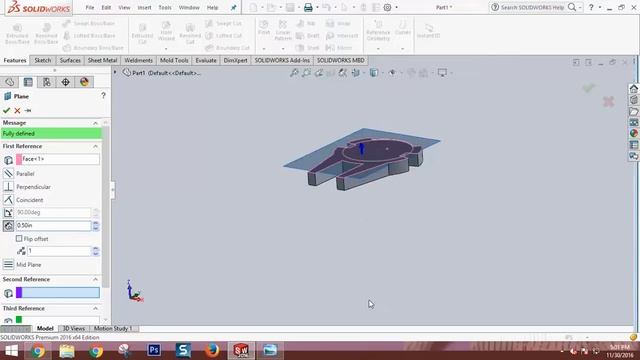
Task: Switch to the Evaluate tab
Action: point(206,60)
